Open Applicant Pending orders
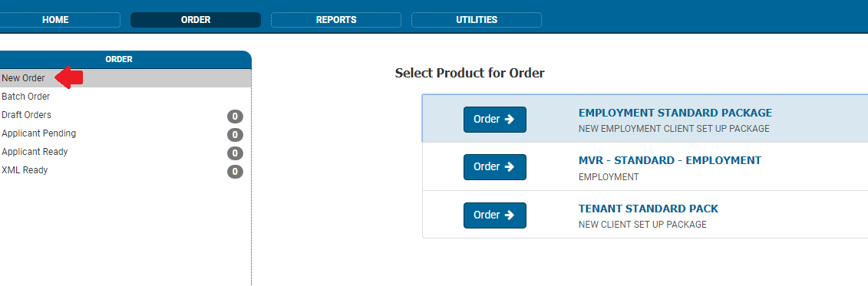Viewport: 868px width, 286px height. [x=38, y=133]
